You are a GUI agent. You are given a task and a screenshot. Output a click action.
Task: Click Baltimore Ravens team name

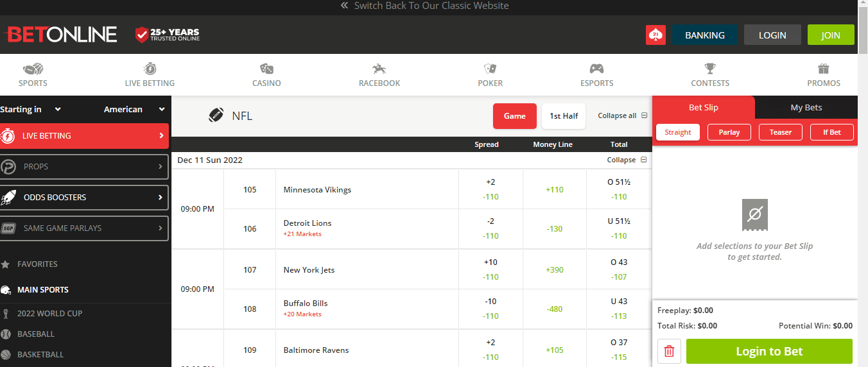(316, 350)
